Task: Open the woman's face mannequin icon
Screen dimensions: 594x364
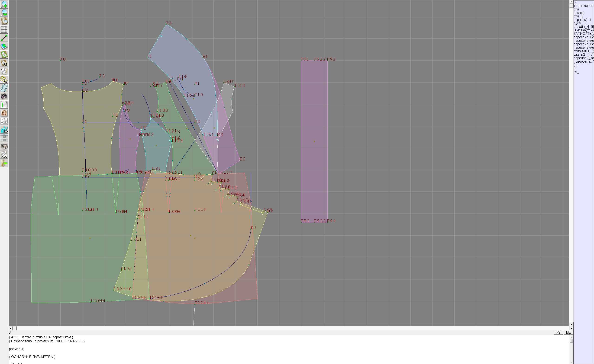Action: pyautogui.click(x=4, y=113)
